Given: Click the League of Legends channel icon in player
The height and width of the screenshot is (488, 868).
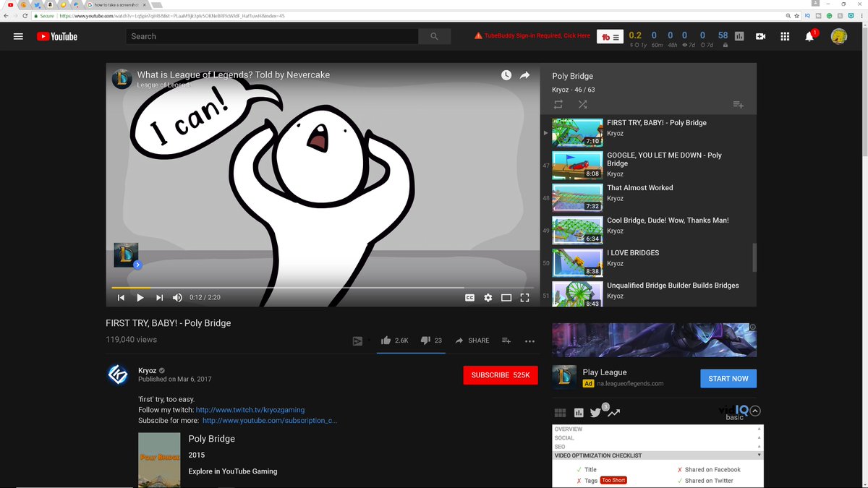Looking at the screenshot, I should pyautogui.click(x=122, y=79).
